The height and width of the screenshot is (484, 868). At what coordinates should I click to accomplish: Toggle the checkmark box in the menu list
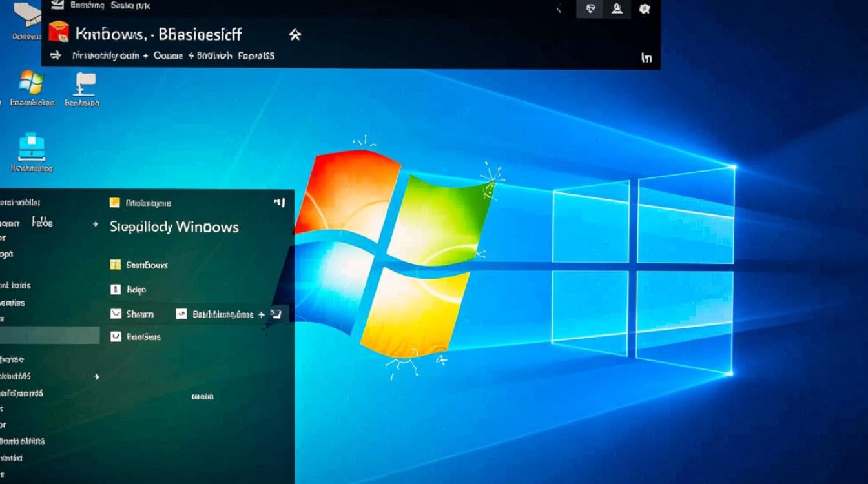[116, 336]
